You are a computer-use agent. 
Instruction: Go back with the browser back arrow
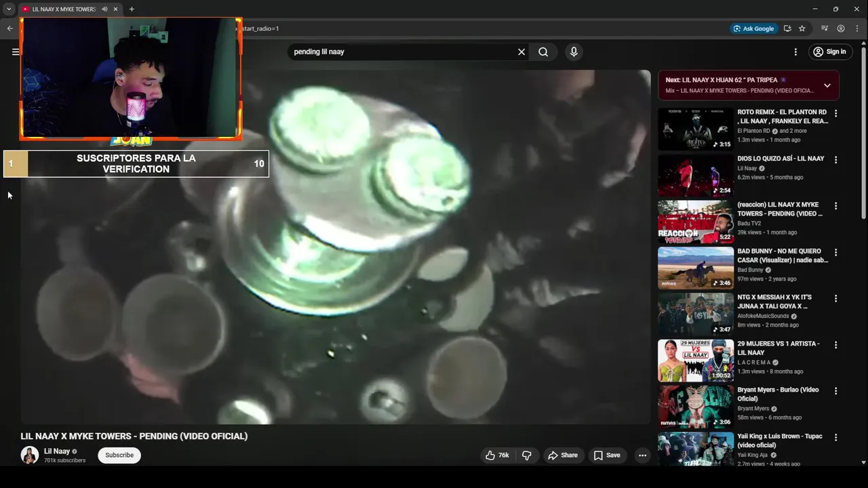[9, 28]
